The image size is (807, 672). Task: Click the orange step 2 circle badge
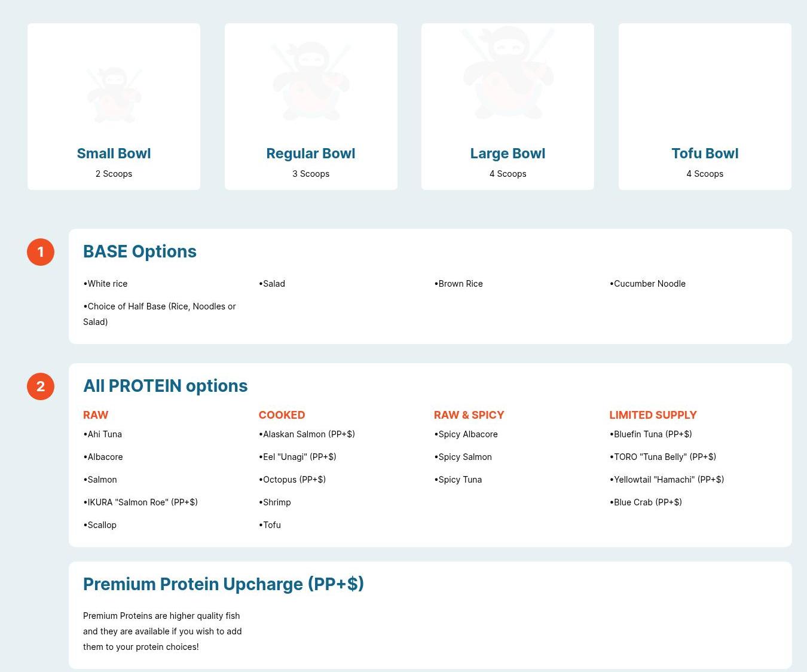[41, 386]
